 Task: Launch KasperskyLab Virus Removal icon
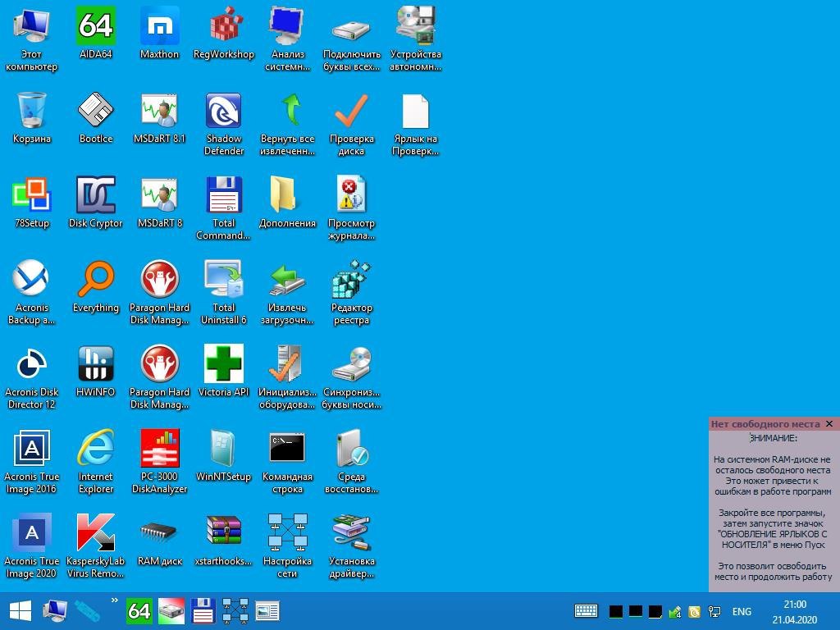coord(95,546)
